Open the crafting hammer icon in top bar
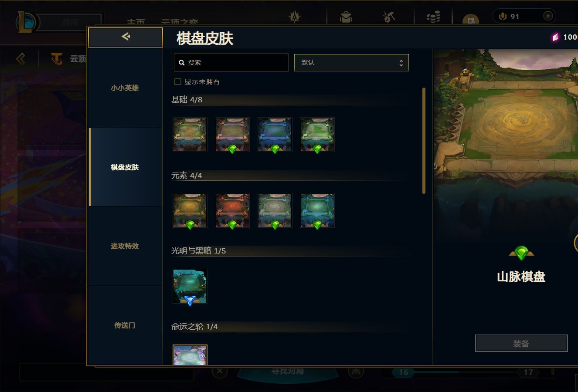The width and height of the screenshot is (578, 392). pyautogui.click(x=389, y=17)
